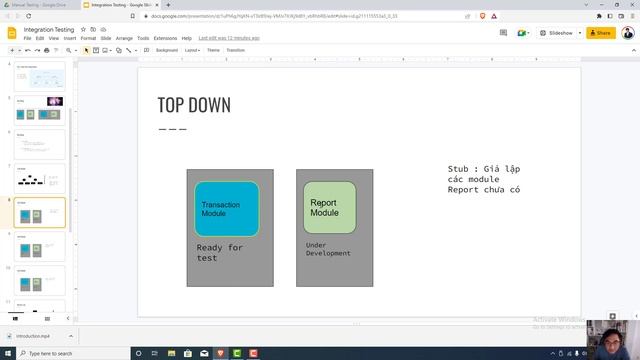Click the zoom magnifier tool

pyautogui.click(x=69, y=50)
